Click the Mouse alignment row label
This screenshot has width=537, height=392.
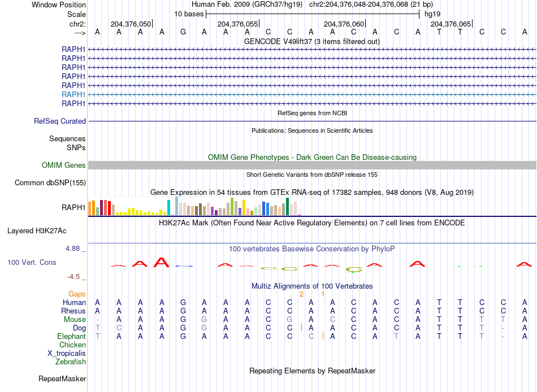(75, 320)
